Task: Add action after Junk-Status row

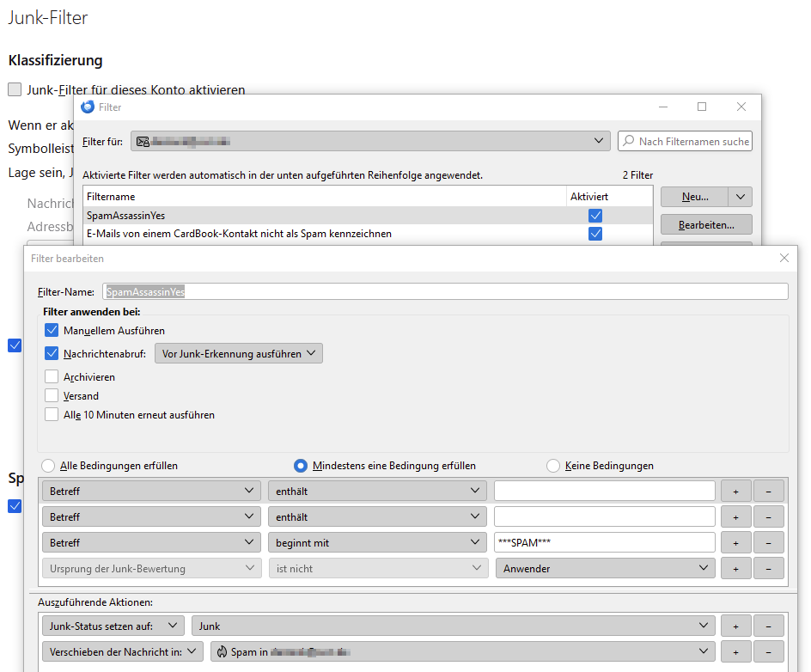Action: [x=735, y=626]
